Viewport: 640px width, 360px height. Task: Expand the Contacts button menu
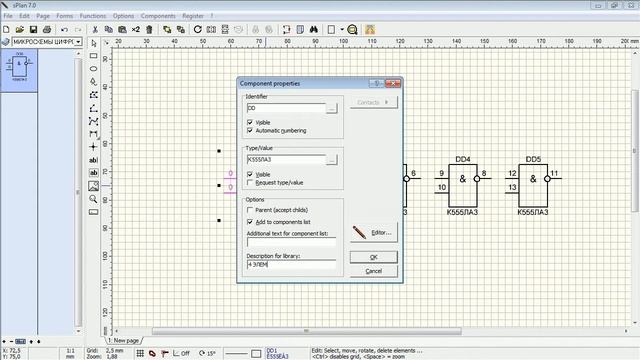click(373, 102)
